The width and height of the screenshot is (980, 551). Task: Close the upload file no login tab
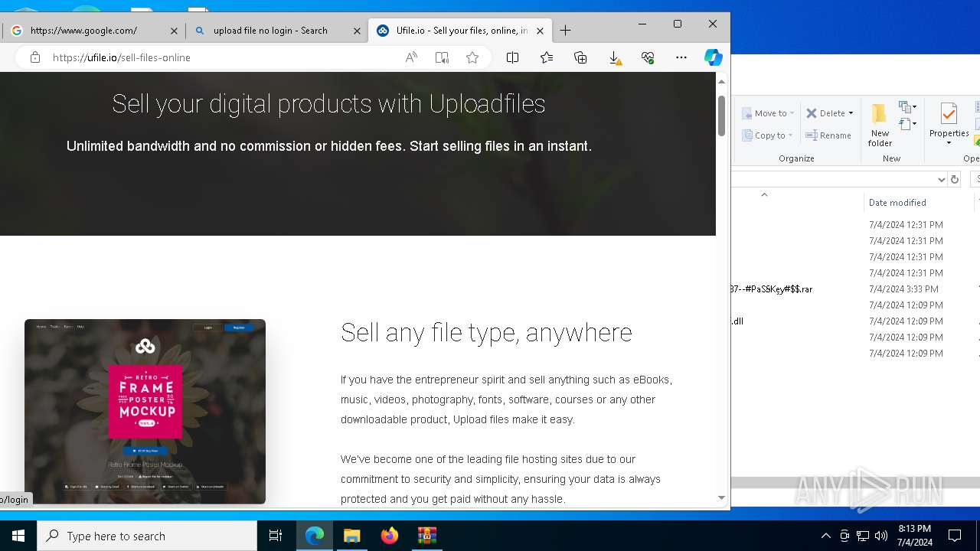pyautogui.click(x=357, y=31)
